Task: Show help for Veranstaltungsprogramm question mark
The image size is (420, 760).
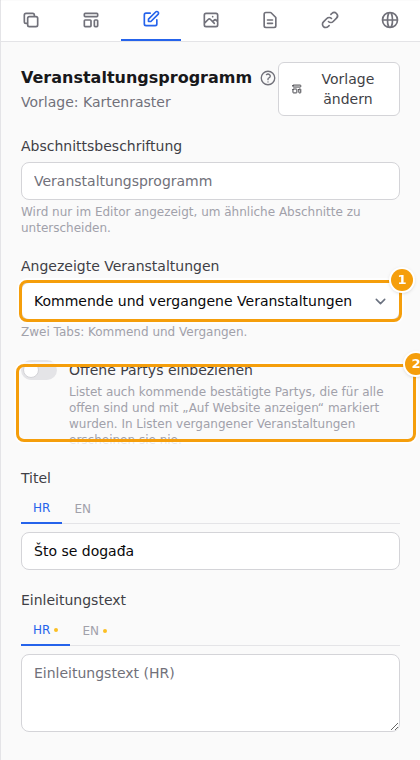Action: (267, 78)
